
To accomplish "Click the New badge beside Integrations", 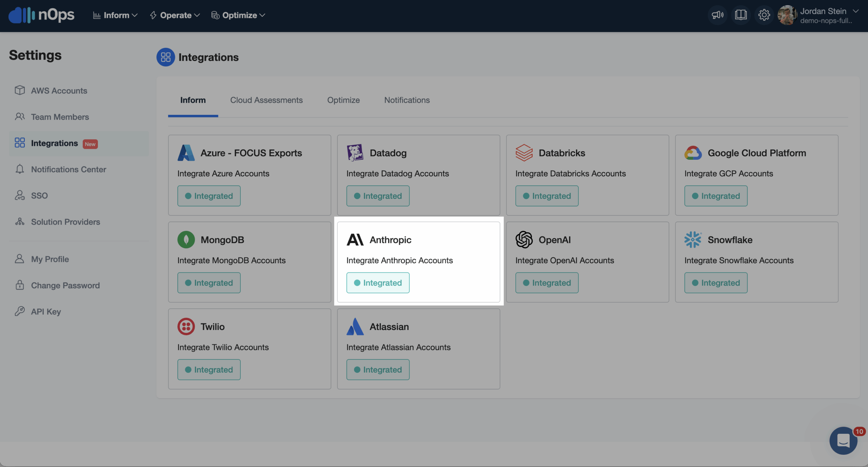I will 90,144.
